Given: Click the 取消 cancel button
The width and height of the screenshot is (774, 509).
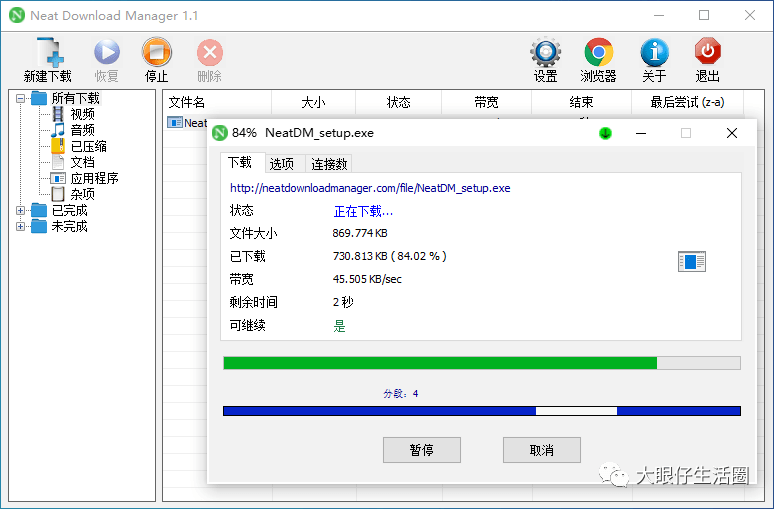Looking at the screenshot, I should [x=542, y=450].
